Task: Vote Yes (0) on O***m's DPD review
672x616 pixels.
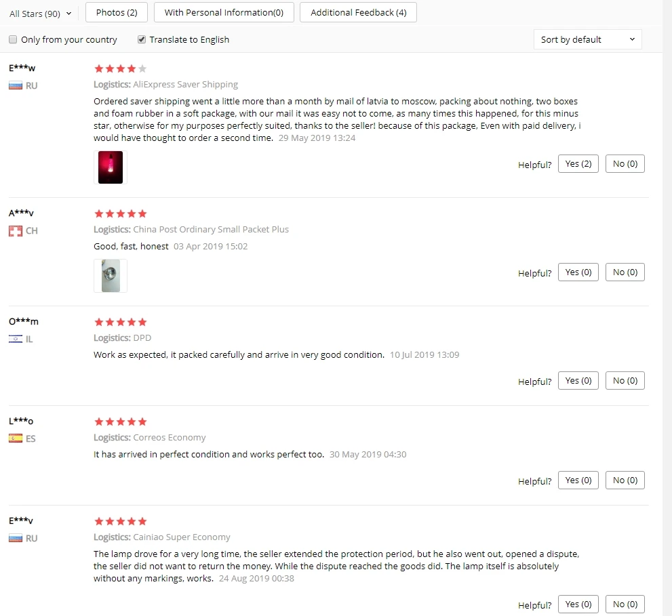Action: click(x=578, y=380)
